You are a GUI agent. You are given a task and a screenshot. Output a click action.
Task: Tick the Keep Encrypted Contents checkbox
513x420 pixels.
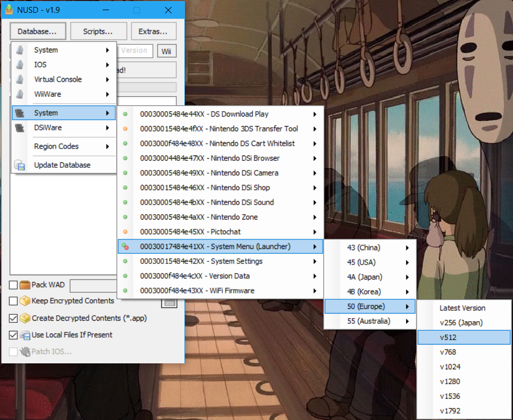click(13, 301)
